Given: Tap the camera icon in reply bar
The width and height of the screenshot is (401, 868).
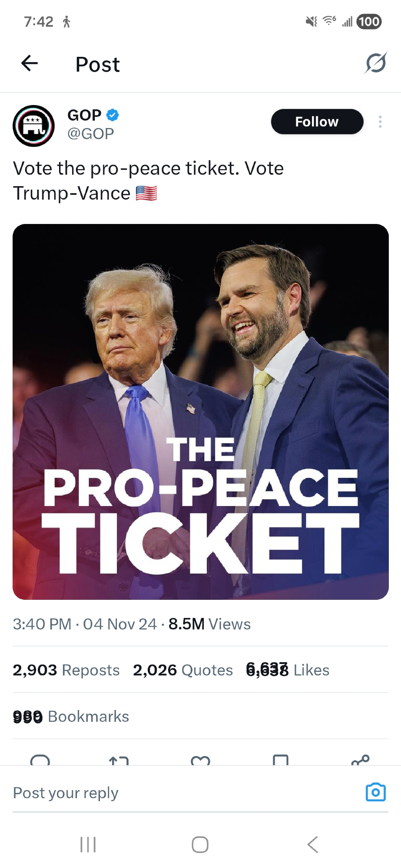Looking at the screenshot, I should (x=375, y=792).
